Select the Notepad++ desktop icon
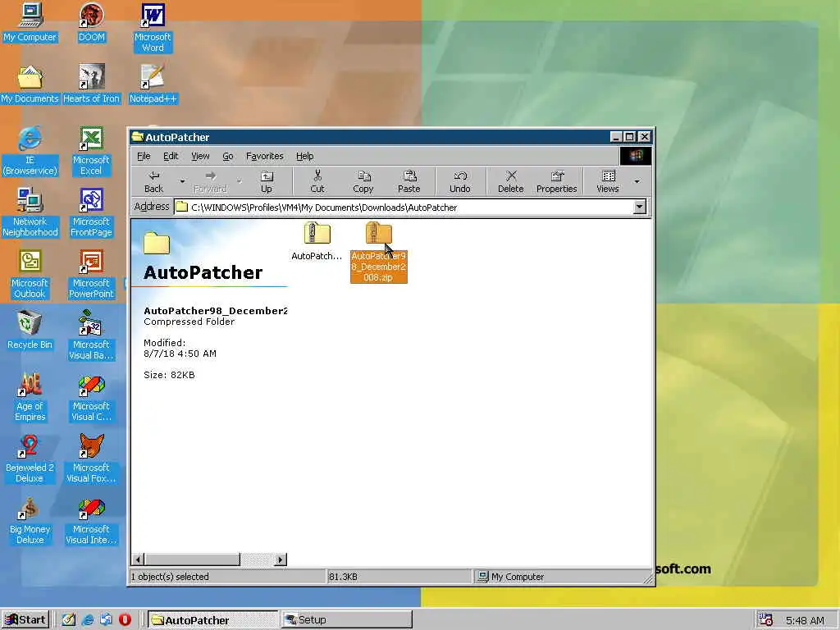 153,84
